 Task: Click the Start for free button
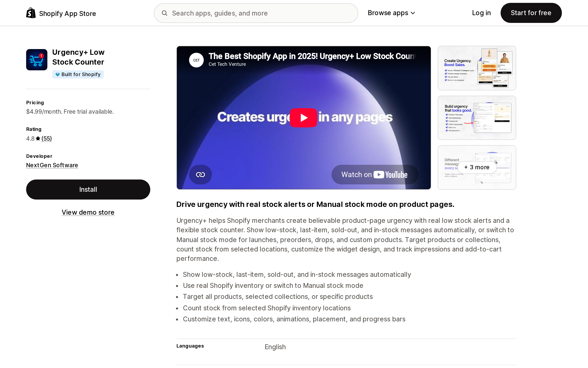[x=531, y=13]
